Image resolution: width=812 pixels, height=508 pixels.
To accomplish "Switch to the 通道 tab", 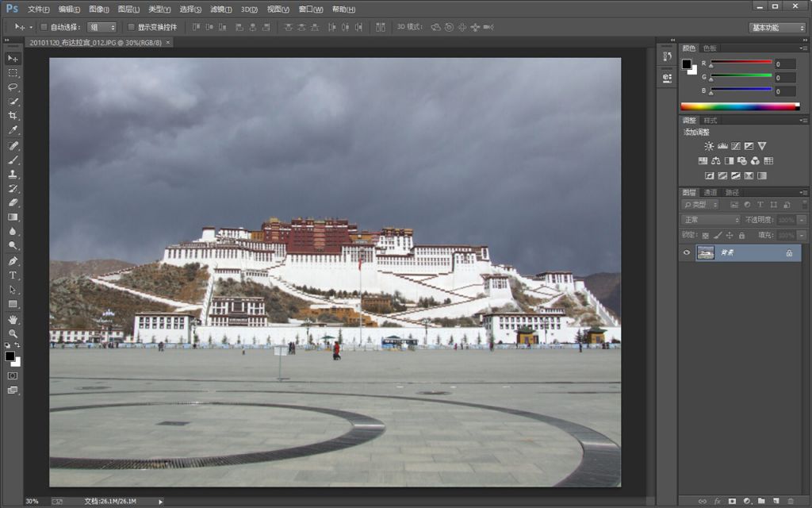I will (x=710, y=191).
